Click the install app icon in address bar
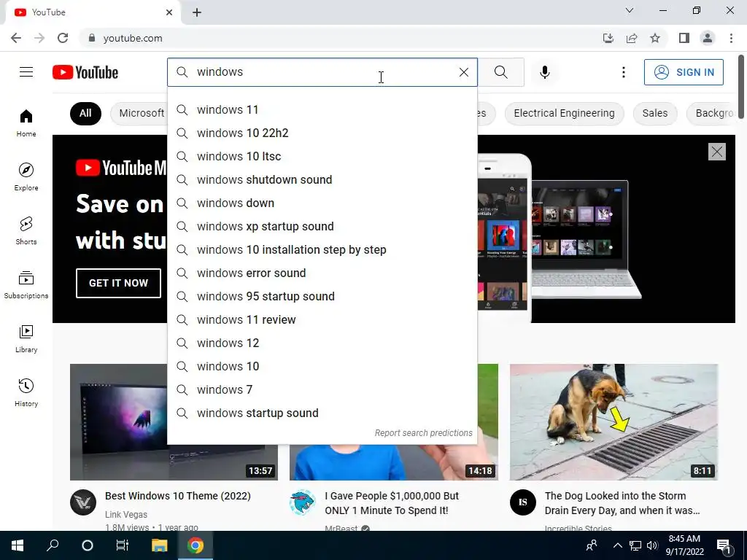This screenshot has width=747, height=560. pos(608,38)
